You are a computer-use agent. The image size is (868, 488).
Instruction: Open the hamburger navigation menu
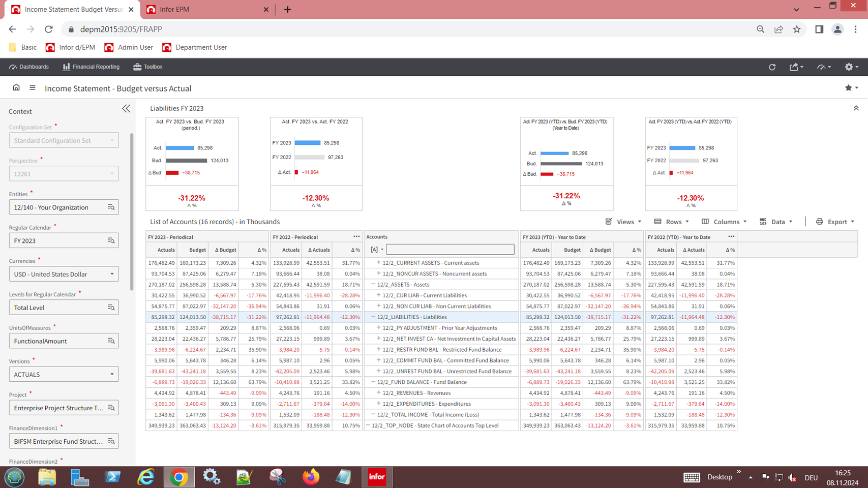[33, 88]
